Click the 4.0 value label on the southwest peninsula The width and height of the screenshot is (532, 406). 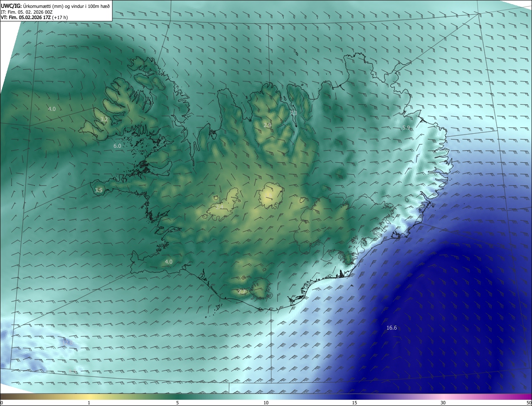point(168,262)
